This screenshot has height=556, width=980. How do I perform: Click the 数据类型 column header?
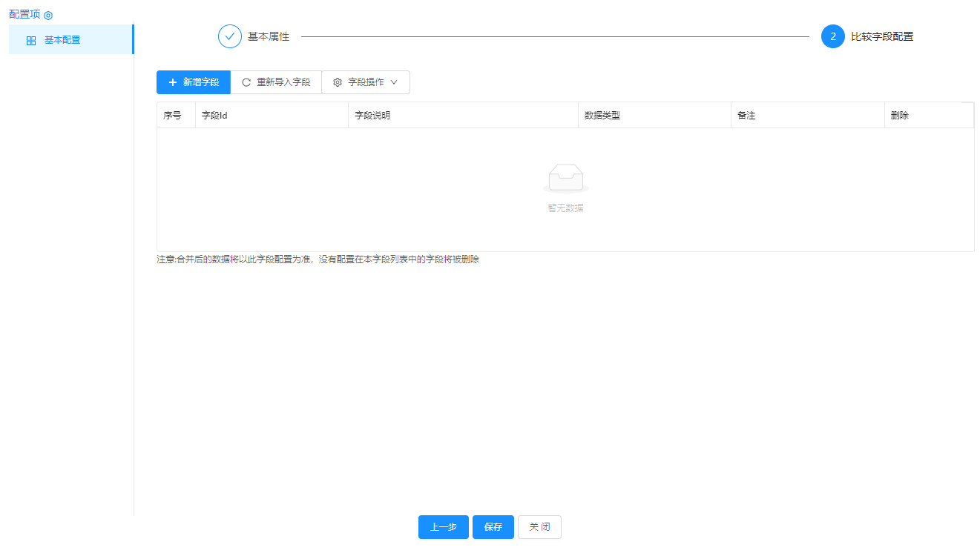(602, 116)
